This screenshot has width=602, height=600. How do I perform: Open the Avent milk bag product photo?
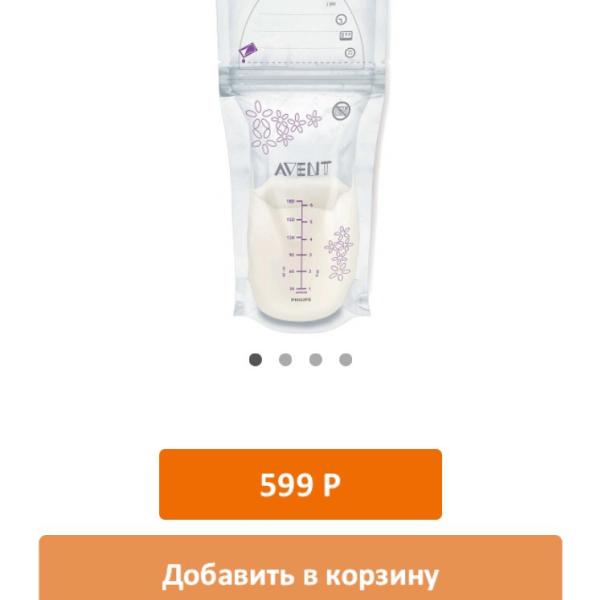tap(302, 165)
